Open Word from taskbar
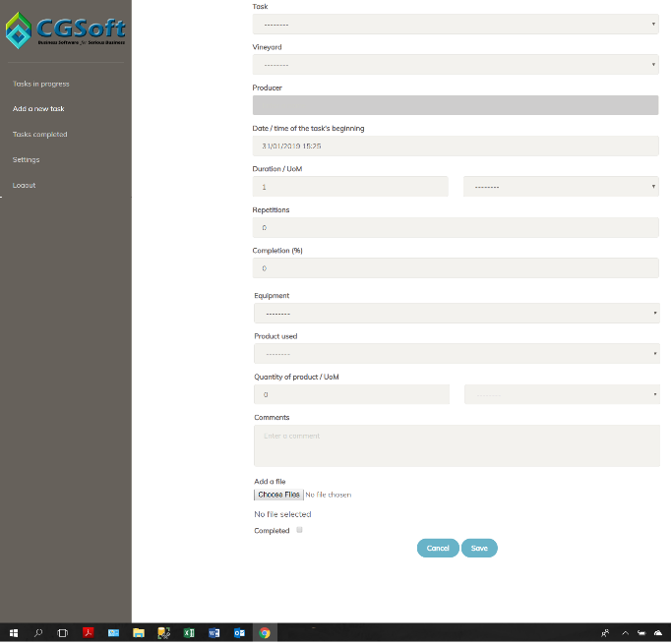671x644 pixels. (213, 633)
